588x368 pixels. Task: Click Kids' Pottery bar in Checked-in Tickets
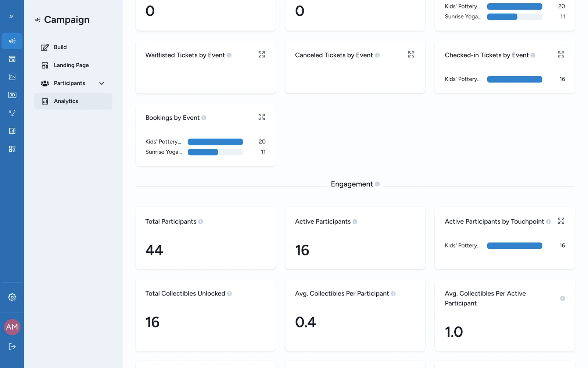click(x=514, y=79)
